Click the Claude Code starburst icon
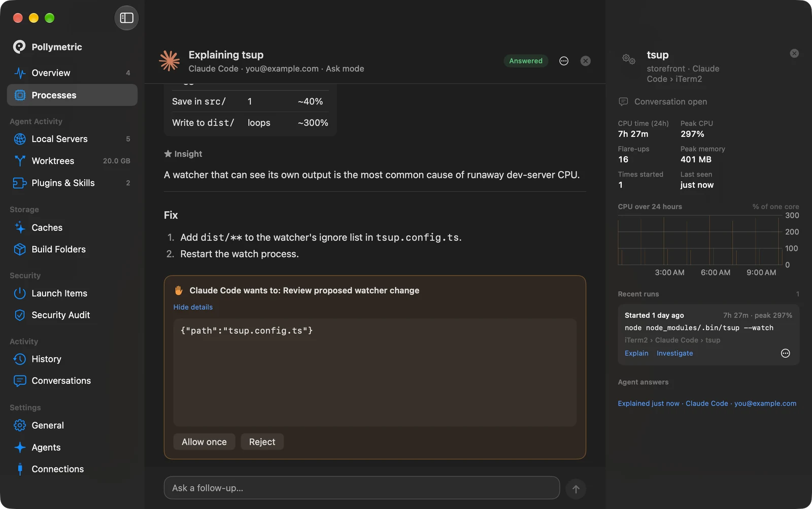The height and width of the screenshot is (509, 812). tap(170, 61)
